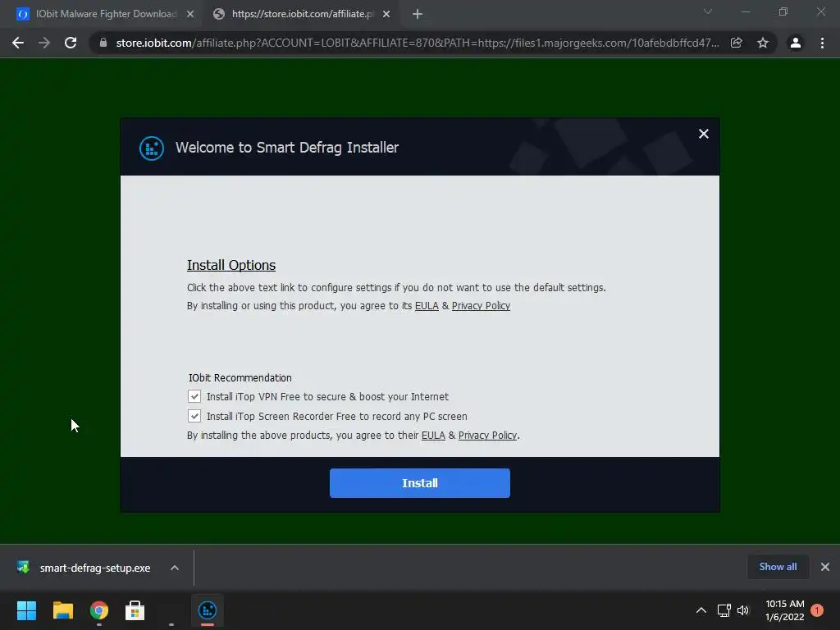Bookmark this page with star icon
Screen dimensions: 840x630
coord(763,43)
